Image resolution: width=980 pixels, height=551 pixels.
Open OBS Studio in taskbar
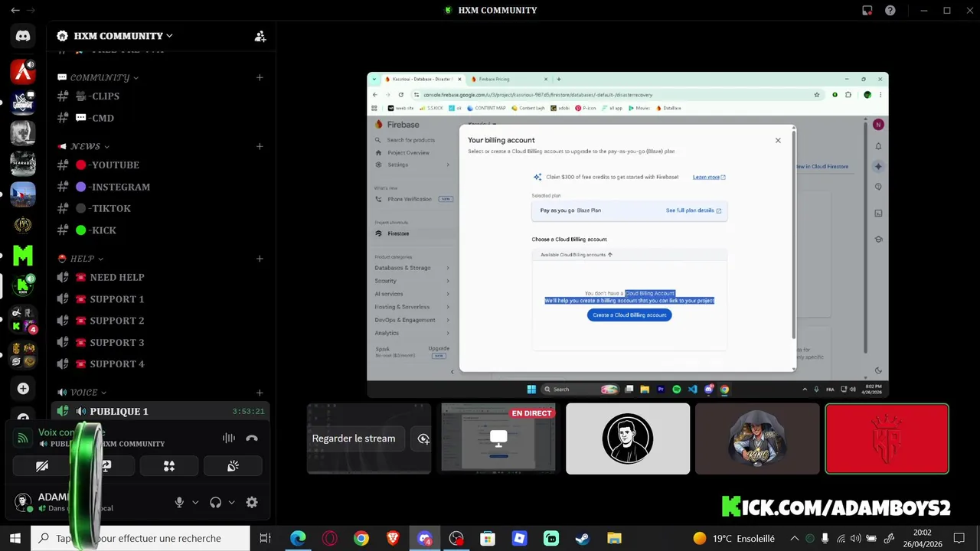click(x=456, y=538)
